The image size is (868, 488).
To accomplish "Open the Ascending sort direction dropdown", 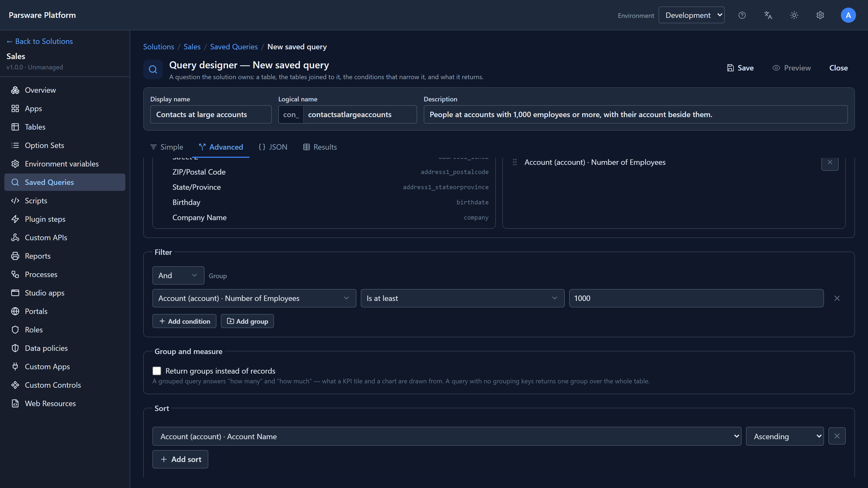I will (785, 436).
